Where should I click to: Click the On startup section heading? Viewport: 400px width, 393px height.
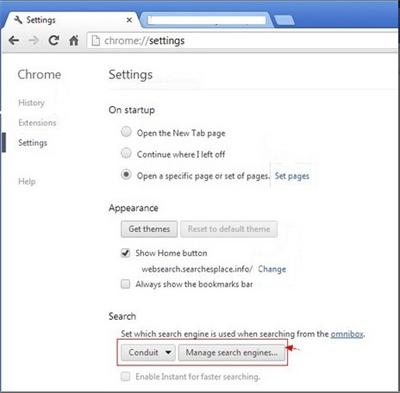(132, 110)
